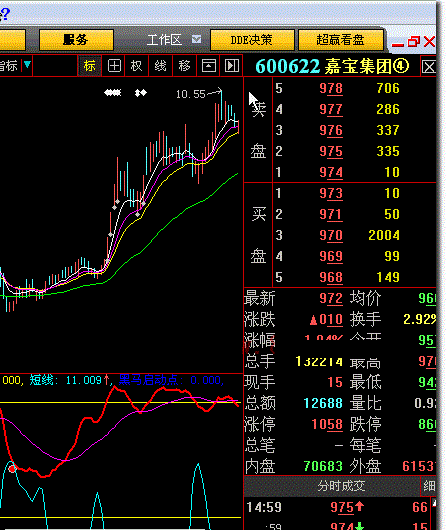This screenshot has width=446, height=530.
Task: Expand the 指标 indicator dropdown arrow
Action: [x=27, y=64]
